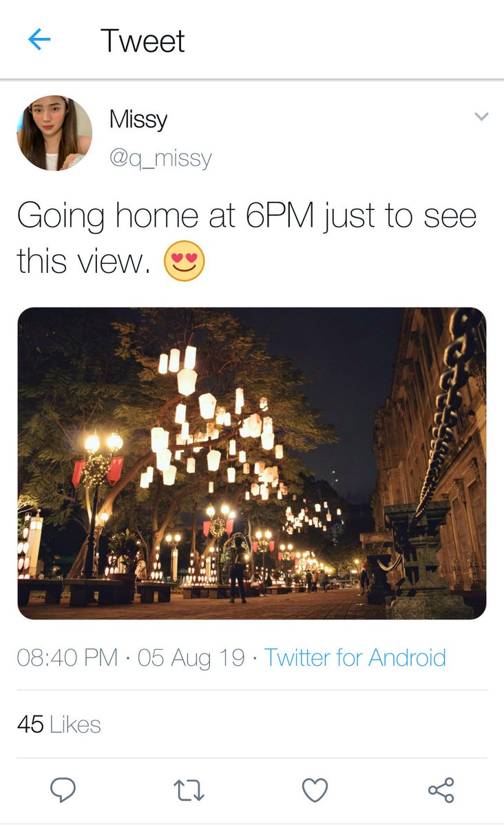
Task: Go back using the blue arrow icon
Action: click(39, 40)
